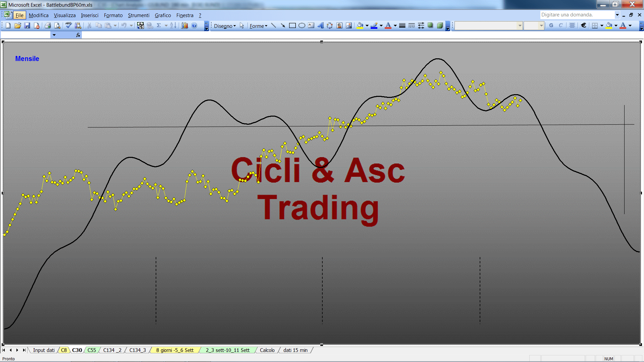
Task: Open the Forme shapes dropdown
Action: coord(258,26)
